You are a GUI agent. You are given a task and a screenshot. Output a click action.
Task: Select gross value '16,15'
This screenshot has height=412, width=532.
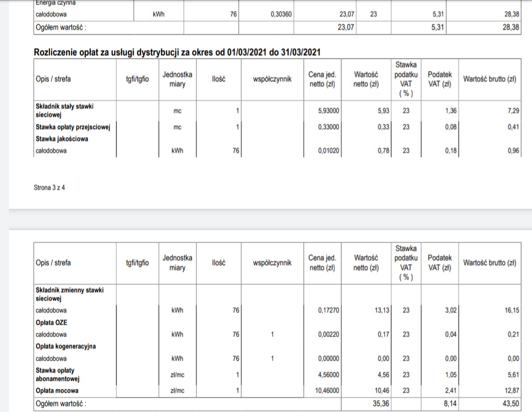click(x=512, y=310)
